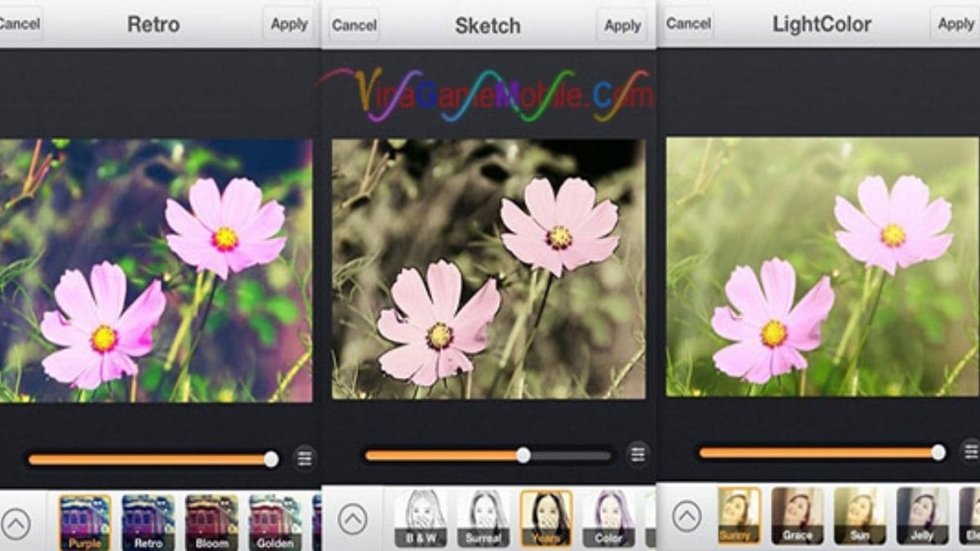Select the Grace light color filter
This screenshot has height=551, width=980.
click(797, 515)
